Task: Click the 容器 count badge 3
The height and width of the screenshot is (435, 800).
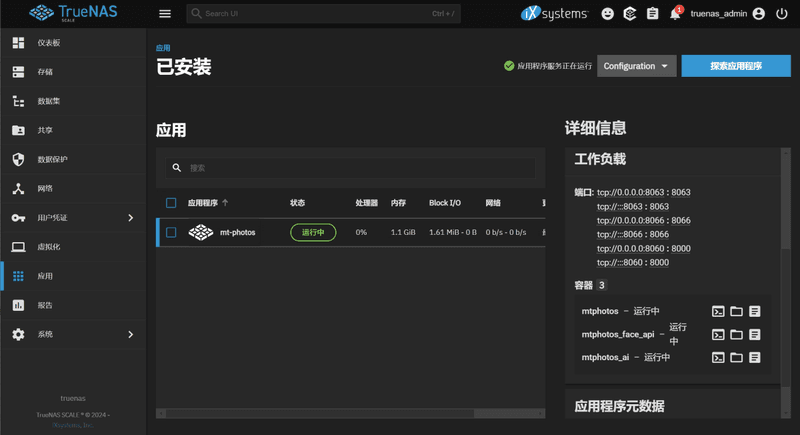Action: (x=602, y=285)
